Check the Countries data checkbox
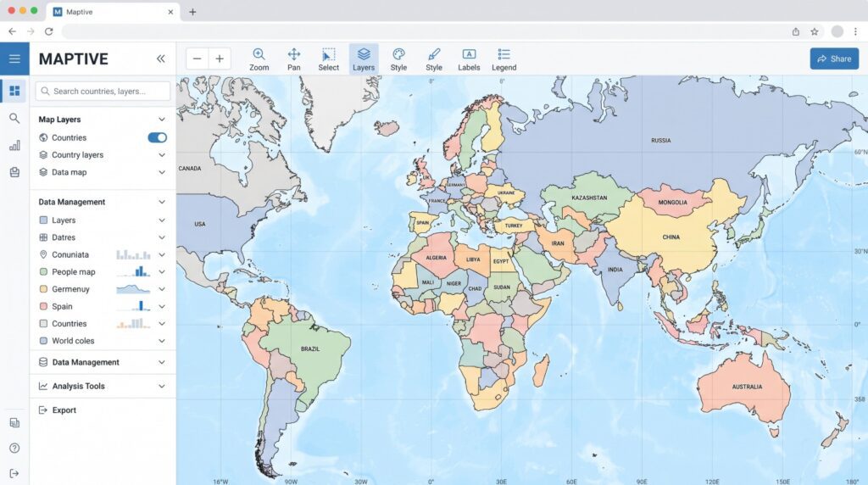868x485 pixels. coord(43,323)
